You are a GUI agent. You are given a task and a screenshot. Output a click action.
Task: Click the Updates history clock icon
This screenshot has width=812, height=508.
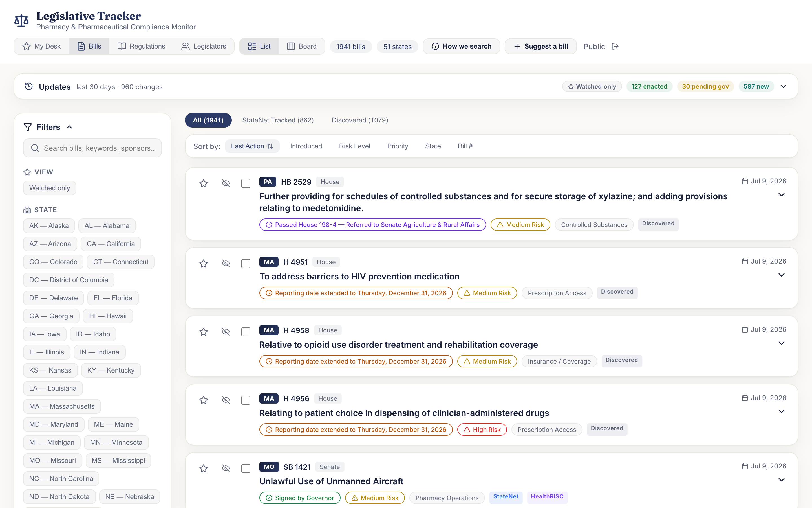point(29,86)
